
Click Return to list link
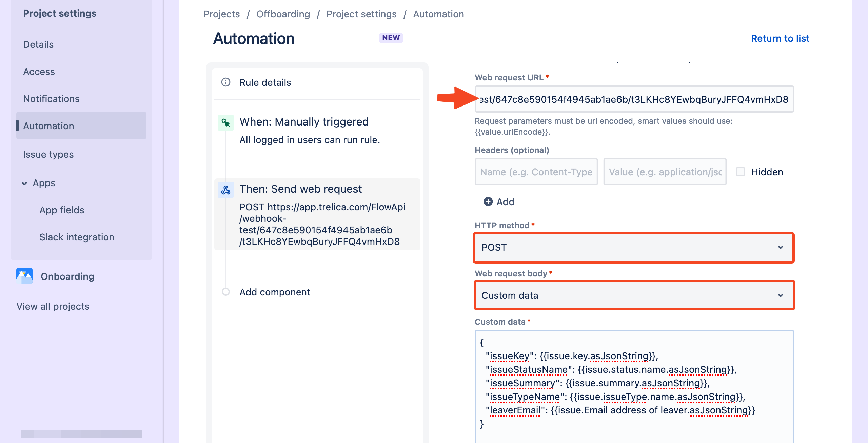(780, 38)
